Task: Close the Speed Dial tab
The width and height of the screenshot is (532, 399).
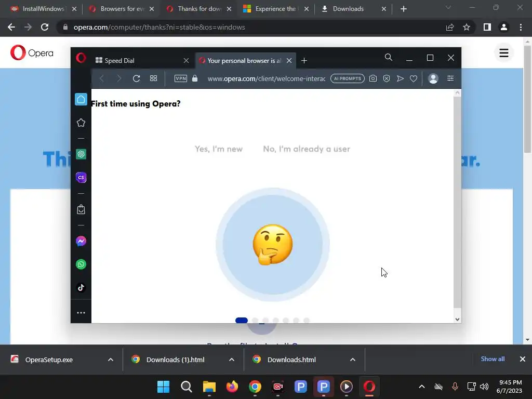Action: click(186, 61)
